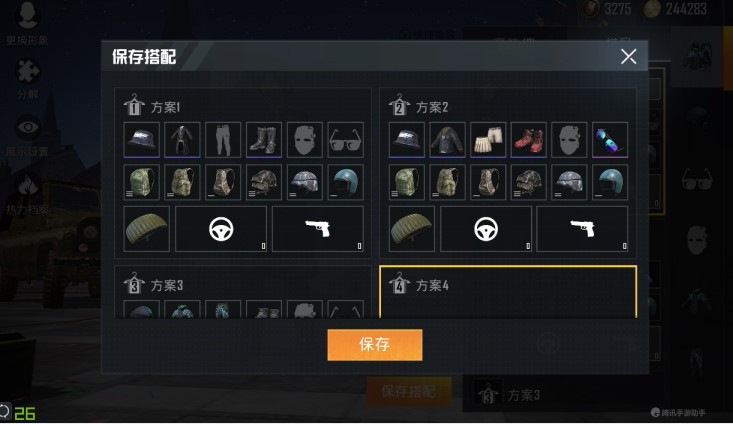The height and width of the screenshot is (424, 733).
Task: Select the colorful sunglasses in 方案2
Action: pyautogui.click(x=610, y=140)
